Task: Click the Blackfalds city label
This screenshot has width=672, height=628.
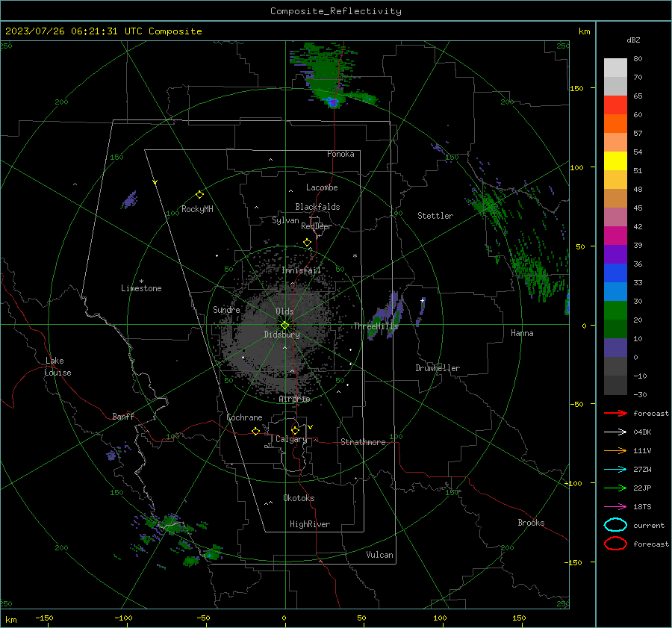Action: [x=317, y=207]
